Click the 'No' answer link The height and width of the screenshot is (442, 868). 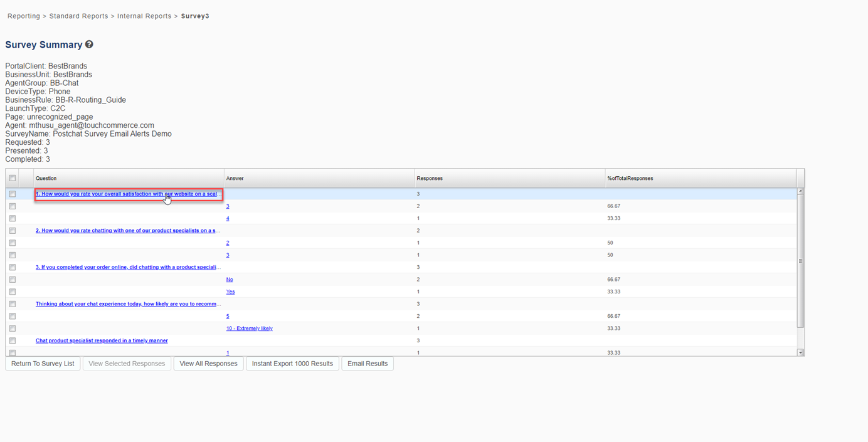(230, 280)
